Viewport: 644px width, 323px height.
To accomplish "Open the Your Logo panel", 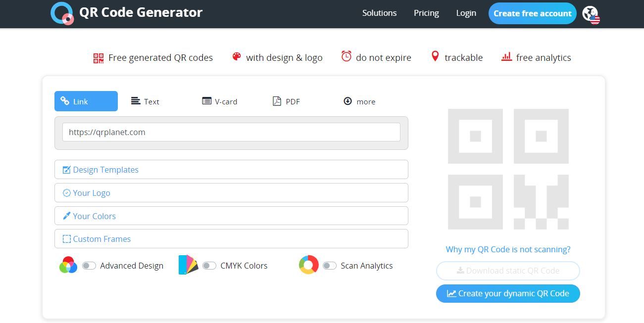I will click(91, 192).
